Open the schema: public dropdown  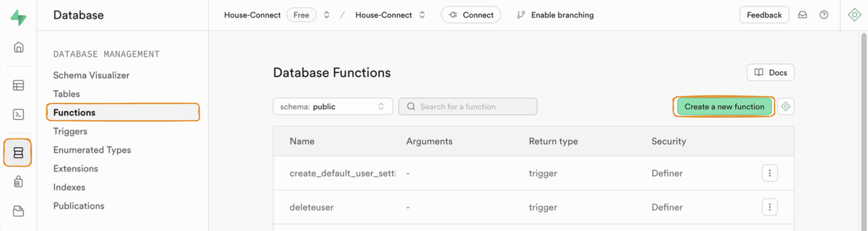click(333, 106)
